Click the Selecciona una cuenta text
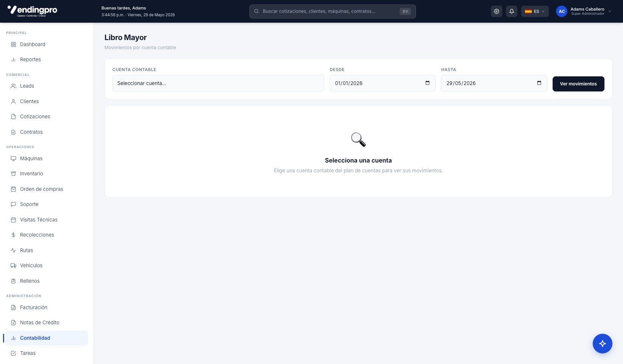Image resolution: width=623 pixels, height=364 pixels. coord(358,160)
